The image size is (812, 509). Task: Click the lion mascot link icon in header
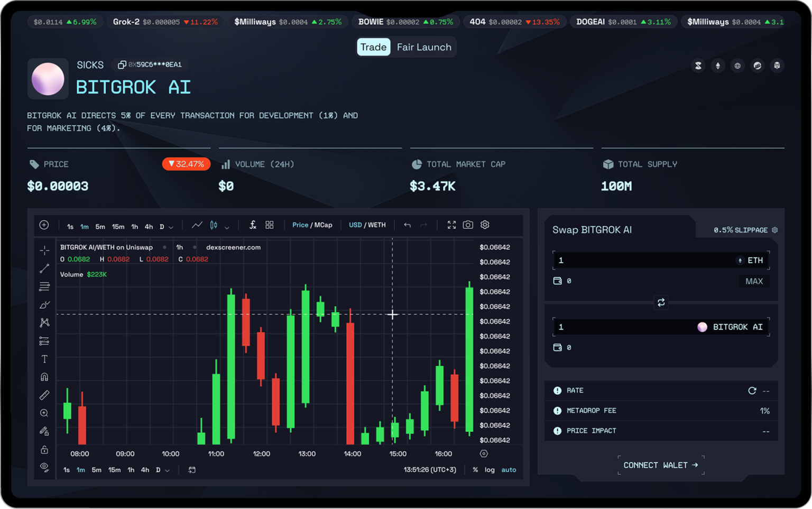pos(777,66)
